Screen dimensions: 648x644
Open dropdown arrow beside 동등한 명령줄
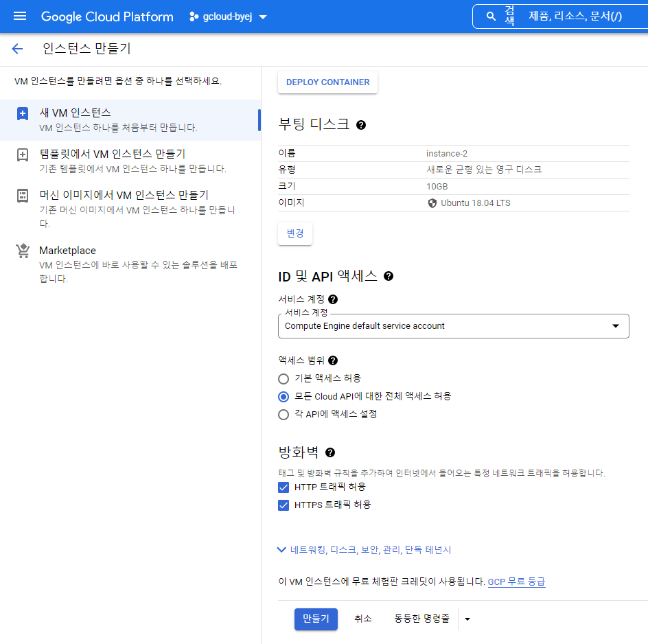tap(467, 619)
